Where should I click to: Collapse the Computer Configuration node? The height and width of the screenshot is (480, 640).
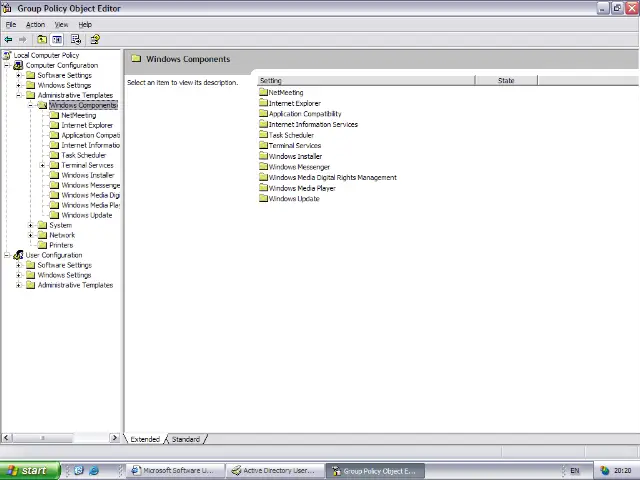(x=7, y=65)
